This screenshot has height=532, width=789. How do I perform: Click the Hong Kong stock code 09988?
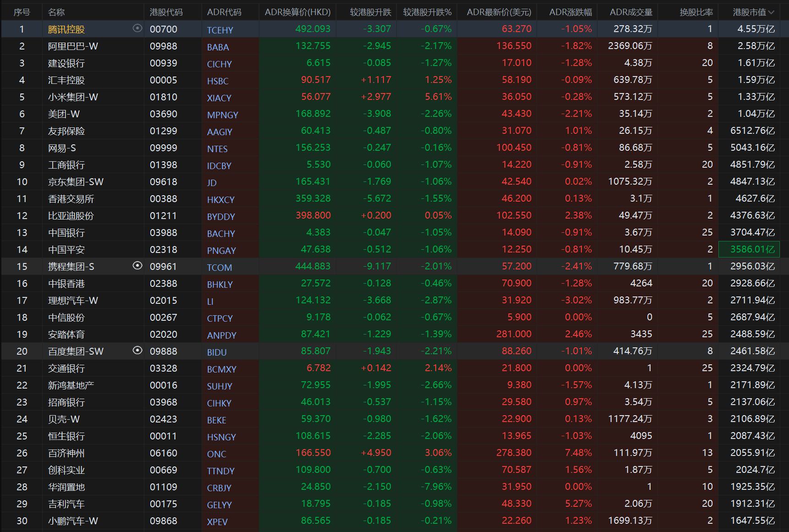(164, 46)
